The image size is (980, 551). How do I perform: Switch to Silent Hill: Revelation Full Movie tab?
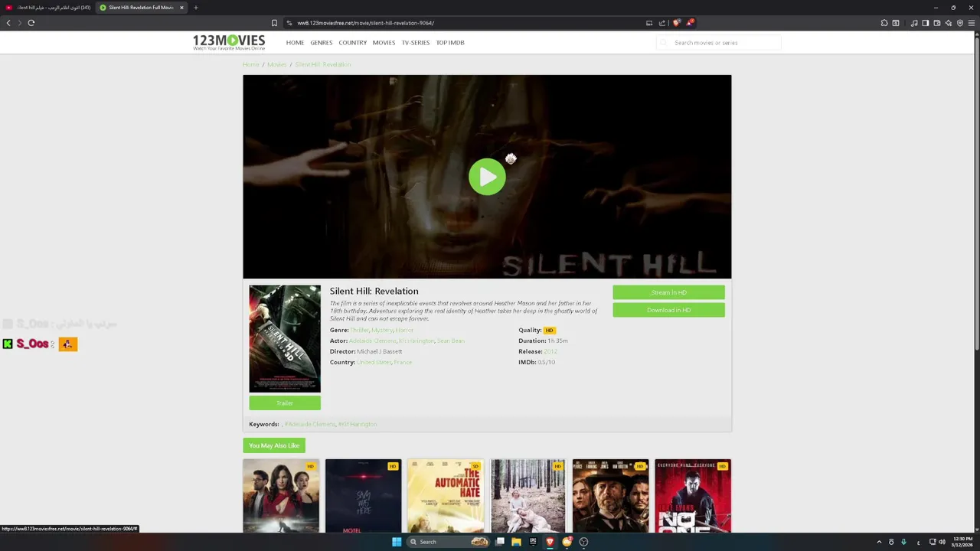point(141,8)
